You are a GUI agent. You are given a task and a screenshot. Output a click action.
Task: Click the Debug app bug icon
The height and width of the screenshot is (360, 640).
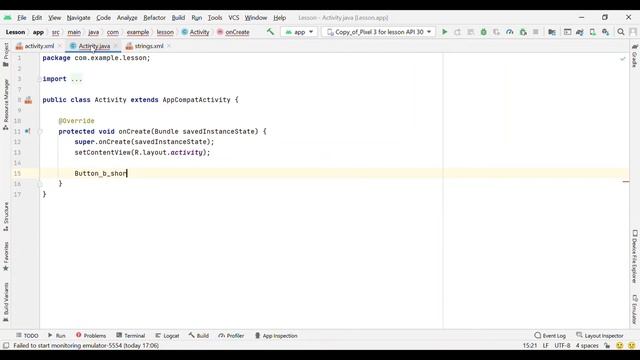click(x=483, y=32)
